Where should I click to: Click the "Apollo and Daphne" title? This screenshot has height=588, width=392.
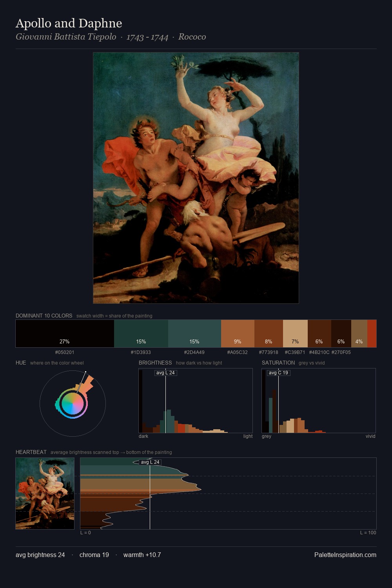[x=69, y=23]
